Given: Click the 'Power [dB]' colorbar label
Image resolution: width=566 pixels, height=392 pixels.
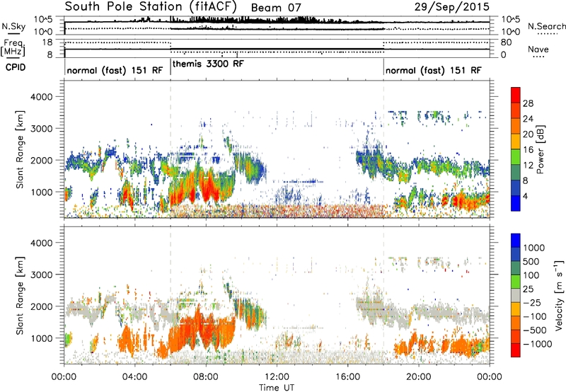Looking at the screenshot, I should pyautogui.click(x=540, y=149).
